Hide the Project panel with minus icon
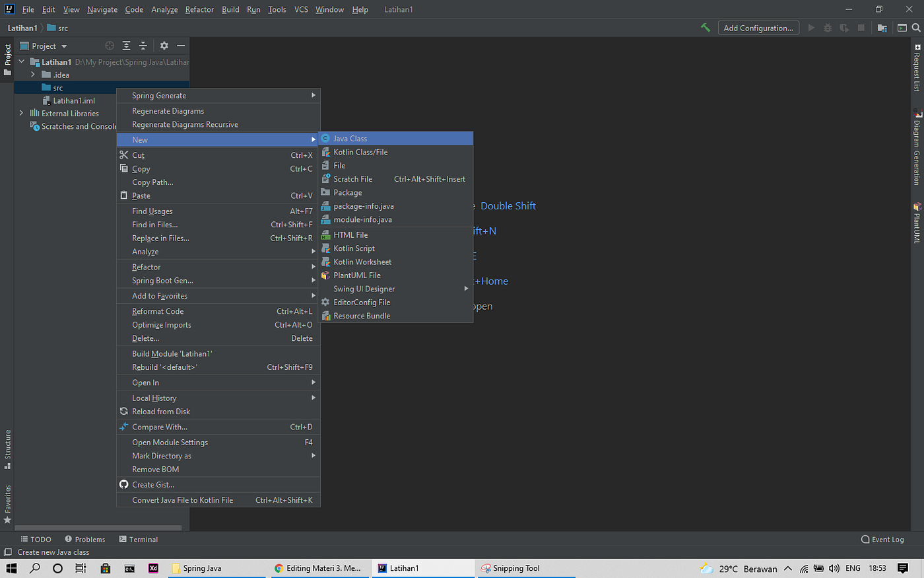The height and width of the screenshot is (578, 924). point(180,46)
